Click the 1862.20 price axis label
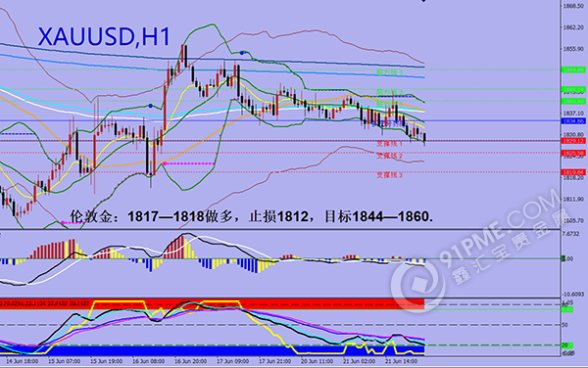The height and width of the screenshot is (368, 588). tap(573, 27)
